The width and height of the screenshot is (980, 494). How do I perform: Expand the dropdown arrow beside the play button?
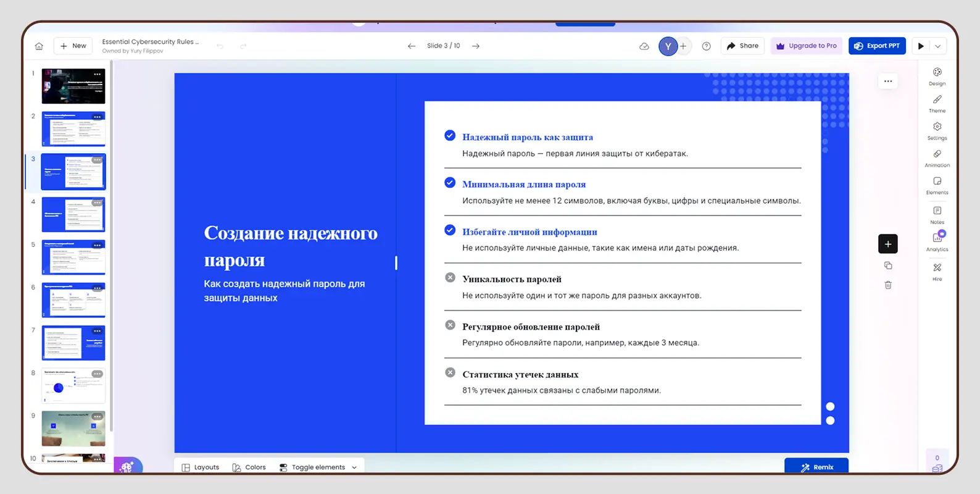[x=937, y=46]
